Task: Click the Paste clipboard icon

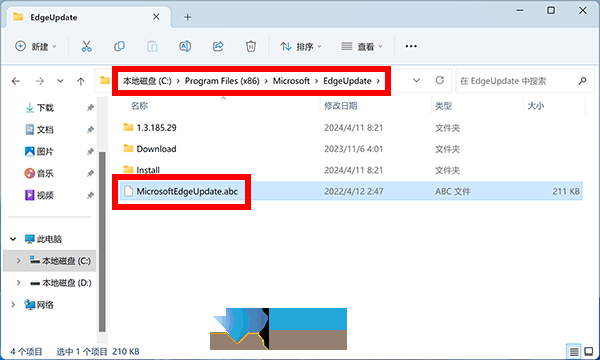Action: coord(152,46)
